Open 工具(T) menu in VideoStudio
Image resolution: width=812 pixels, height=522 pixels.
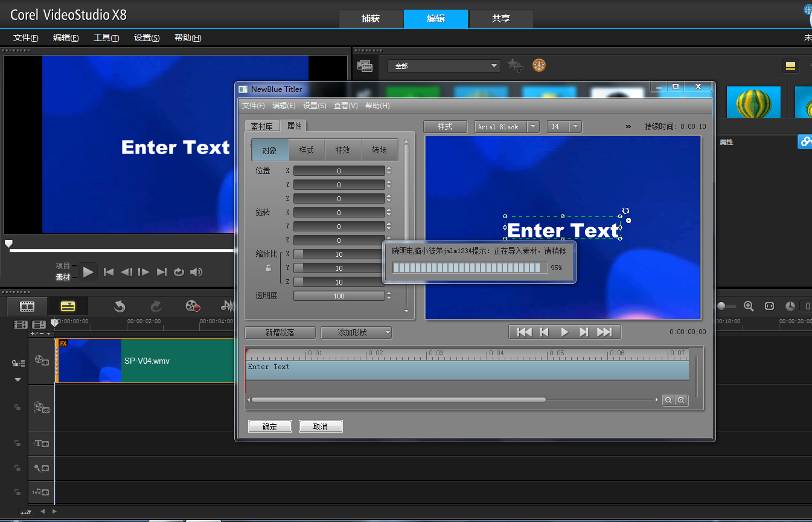pyautogui.click(x=106, y=37)
